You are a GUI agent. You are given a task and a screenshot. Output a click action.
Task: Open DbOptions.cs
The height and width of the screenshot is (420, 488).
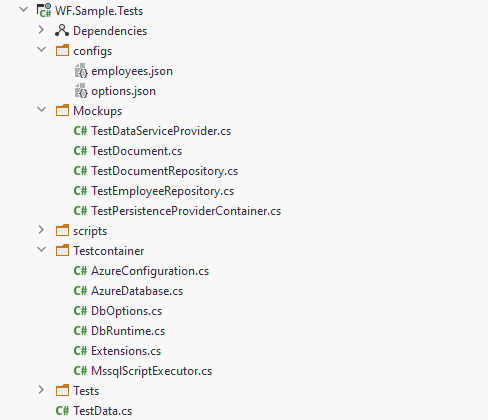click(x=127, y=311)
